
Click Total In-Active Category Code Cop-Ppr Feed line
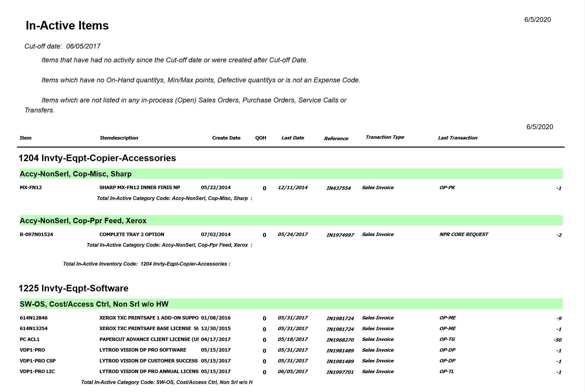[x=169, y=245]
